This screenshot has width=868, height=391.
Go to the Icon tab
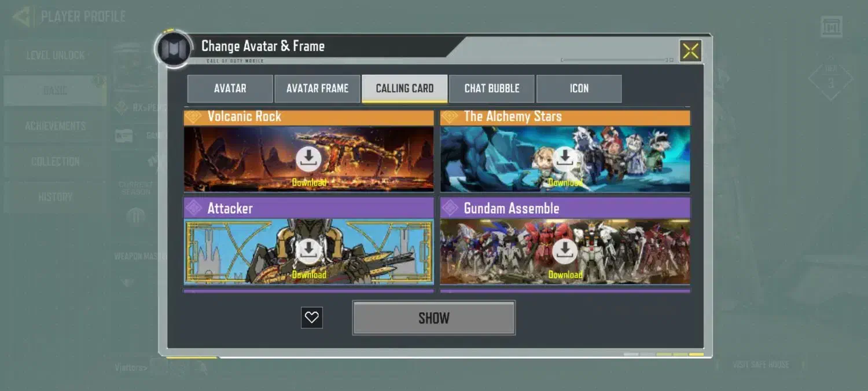[579, 89]
